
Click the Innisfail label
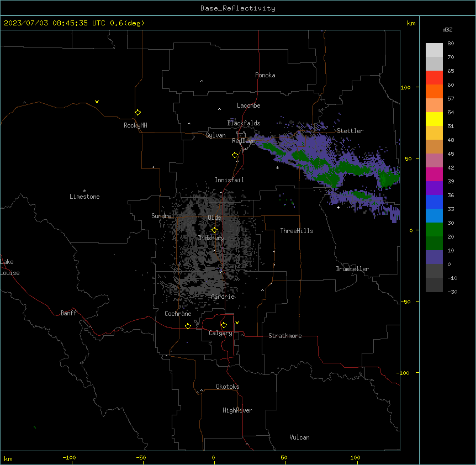(x=229, y=180)
